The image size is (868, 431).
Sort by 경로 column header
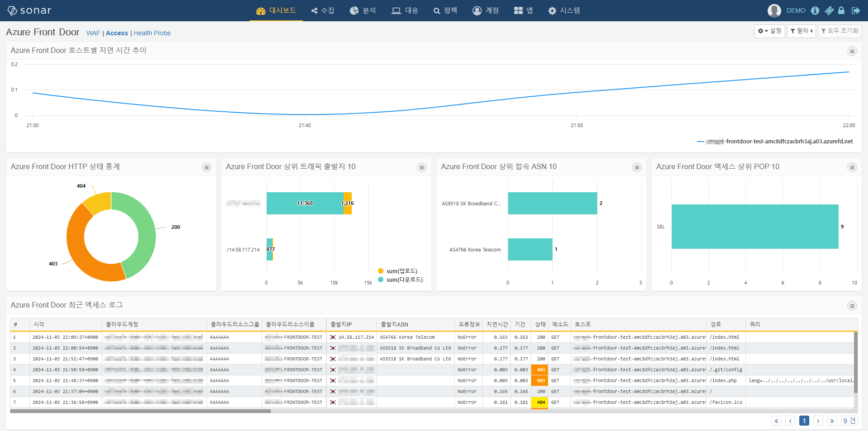726,324
